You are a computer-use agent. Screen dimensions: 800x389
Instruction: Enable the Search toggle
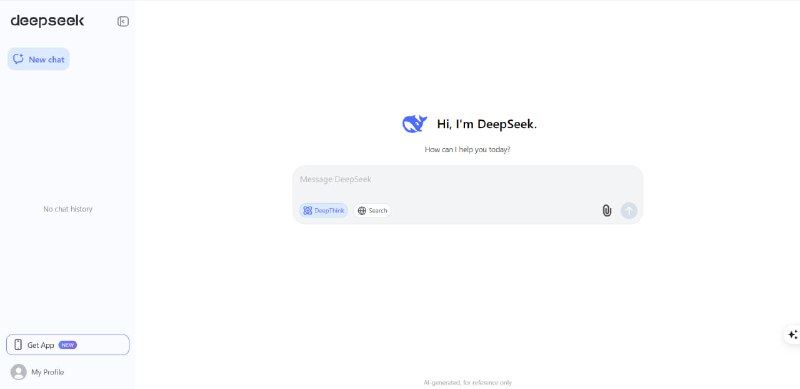[x=372, y=210]
